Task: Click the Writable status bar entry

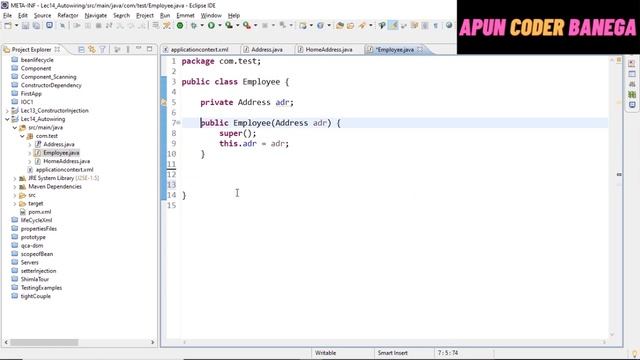Action: 325,353
